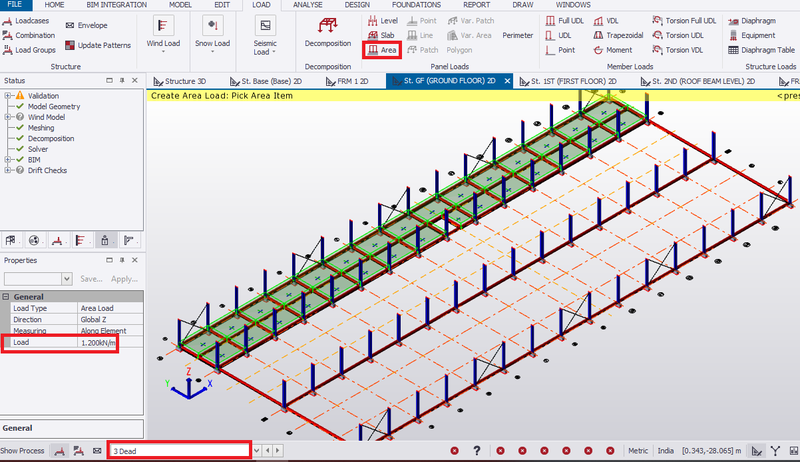Apply a Point member load
Viewport: 800px width, 462px height.
click(x=560, y=50)
